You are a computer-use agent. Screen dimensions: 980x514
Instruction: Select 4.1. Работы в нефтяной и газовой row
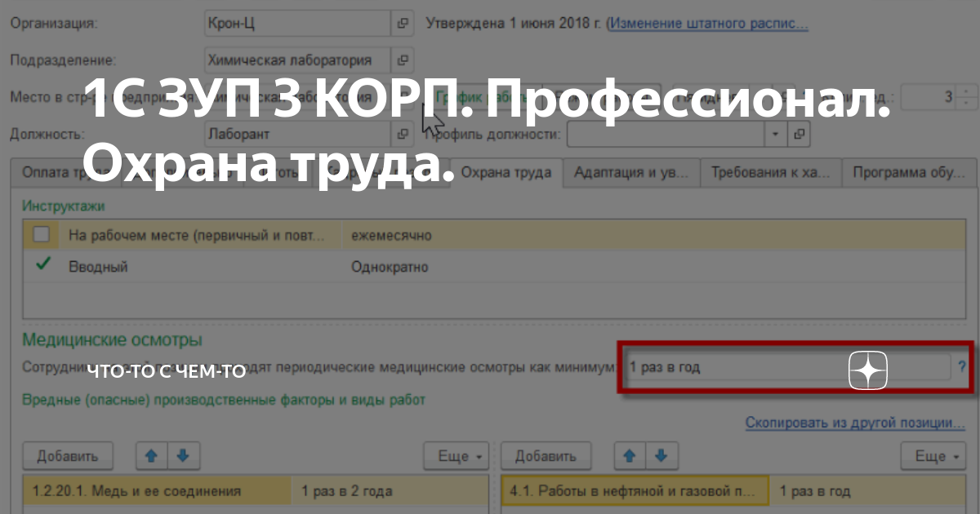(x=634, y=491)
